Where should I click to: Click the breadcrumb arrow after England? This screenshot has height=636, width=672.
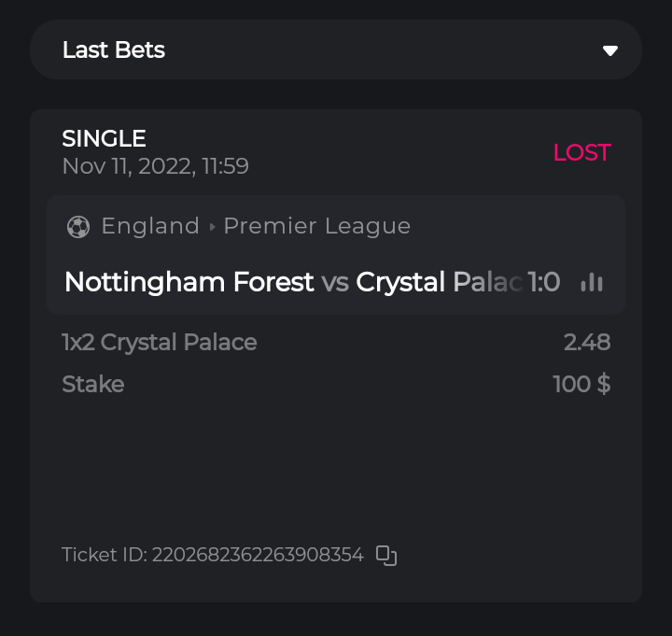(212, 227)
